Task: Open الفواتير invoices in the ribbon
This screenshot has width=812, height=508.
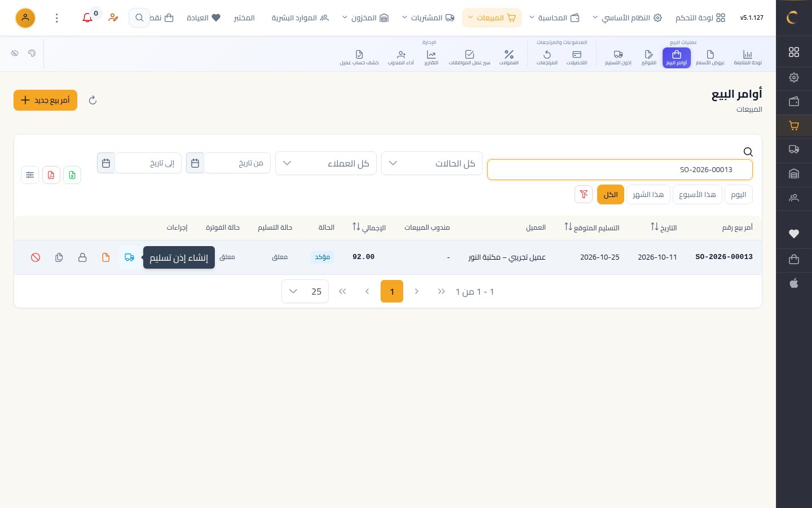Action: (649, 58)
